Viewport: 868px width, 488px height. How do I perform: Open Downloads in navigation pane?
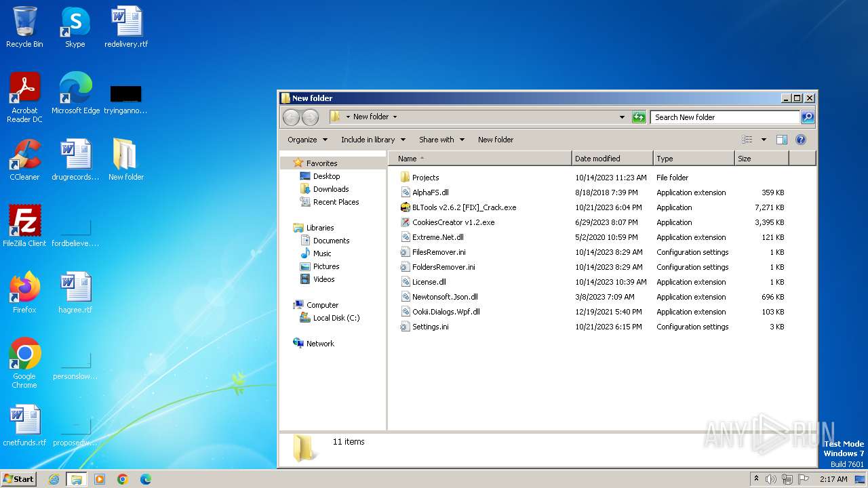(331, 189)
